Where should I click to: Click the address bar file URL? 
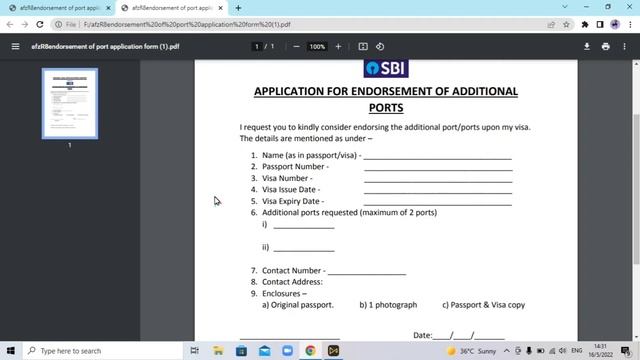[x=187, y=24]
